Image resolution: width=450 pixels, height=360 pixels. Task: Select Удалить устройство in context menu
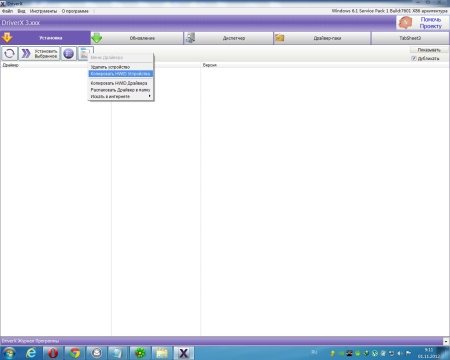121,67
